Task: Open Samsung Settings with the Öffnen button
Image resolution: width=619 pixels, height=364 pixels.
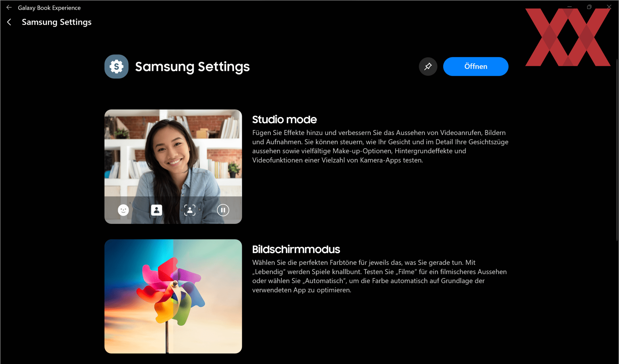Action: [476, 66]
